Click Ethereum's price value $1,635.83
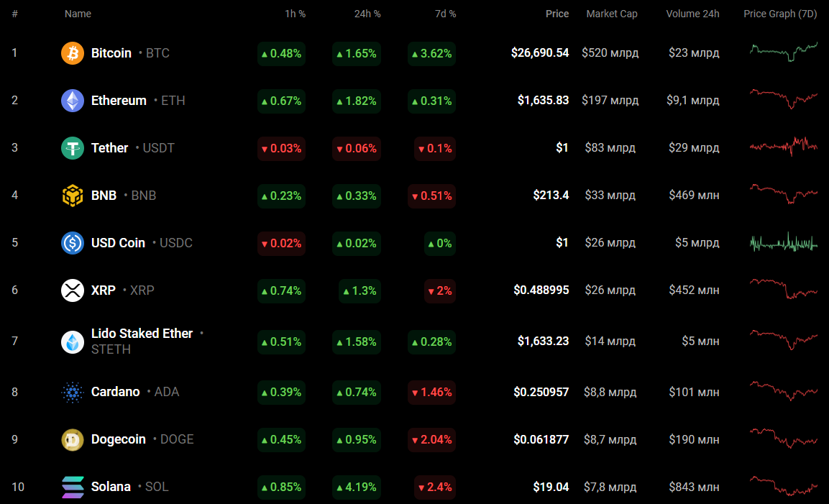Screen dimensions: 829x504 tap(543, 101)
